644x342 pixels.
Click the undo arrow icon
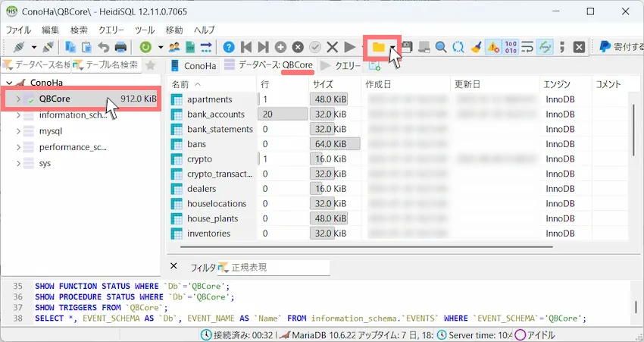click(x=104, y=47)
